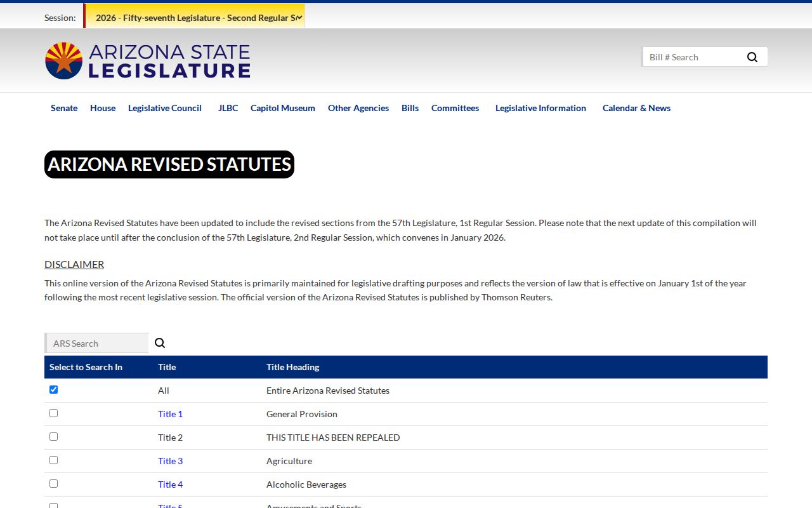Open the House menu

(103, 108)
